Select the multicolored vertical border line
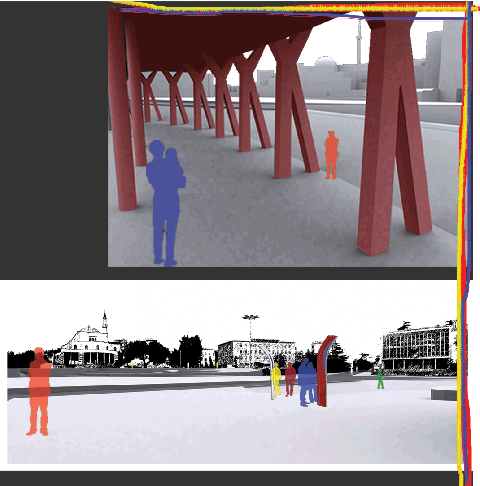Screen dimensions: 480x486 coord(465,243)
